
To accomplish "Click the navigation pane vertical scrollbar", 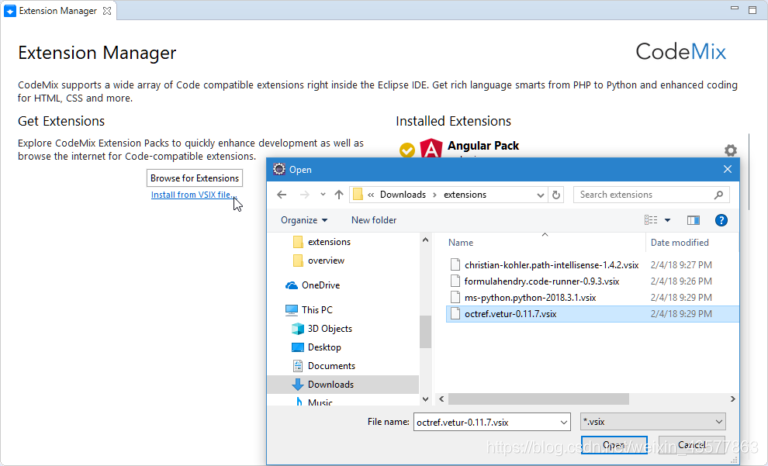I will (425, 332).
